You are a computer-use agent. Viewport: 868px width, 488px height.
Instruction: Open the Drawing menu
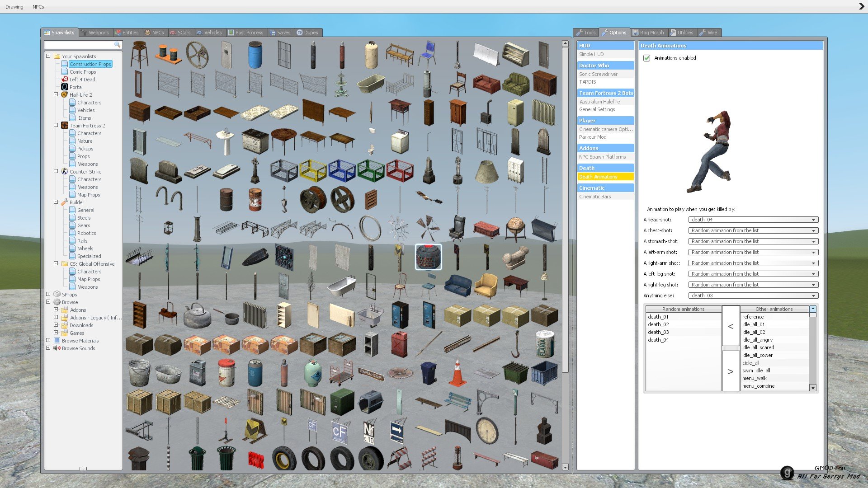coord(14,7)
